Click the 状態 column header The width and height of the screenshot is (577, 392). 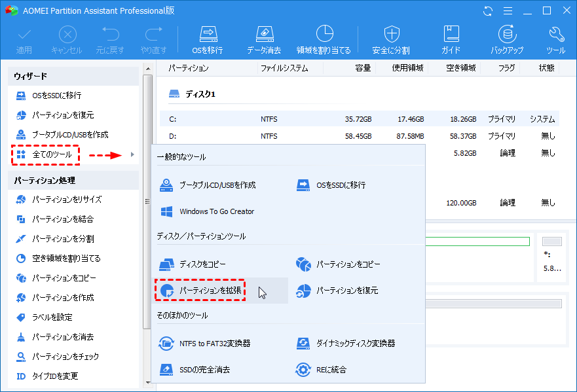point(546,68)
